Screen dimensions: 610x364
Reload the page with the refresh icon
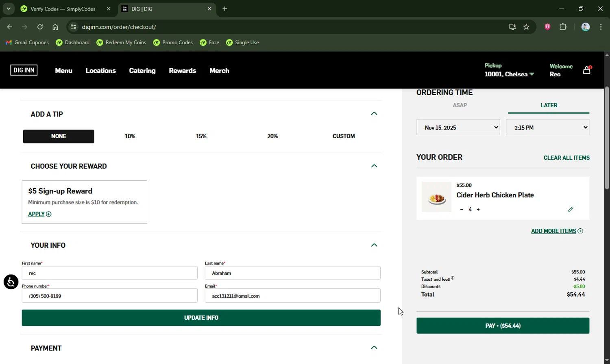coord(40,27)
